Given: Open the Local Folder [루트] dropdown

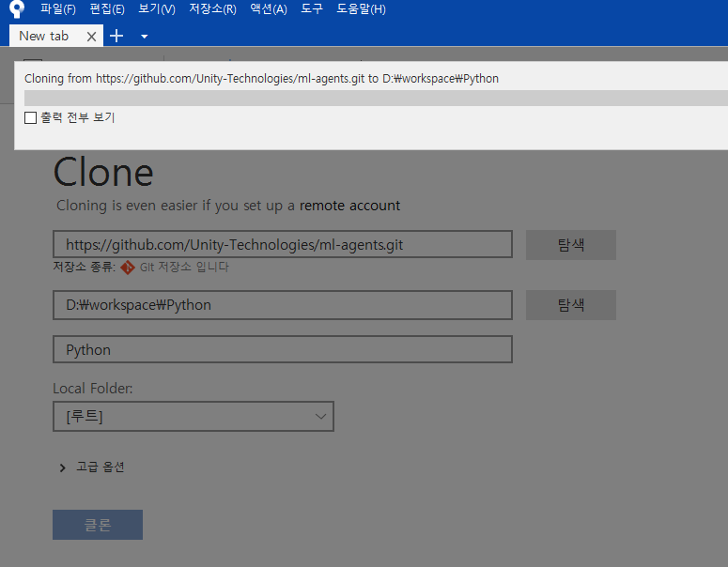Looking at the screenshot, I should (194, 416).
